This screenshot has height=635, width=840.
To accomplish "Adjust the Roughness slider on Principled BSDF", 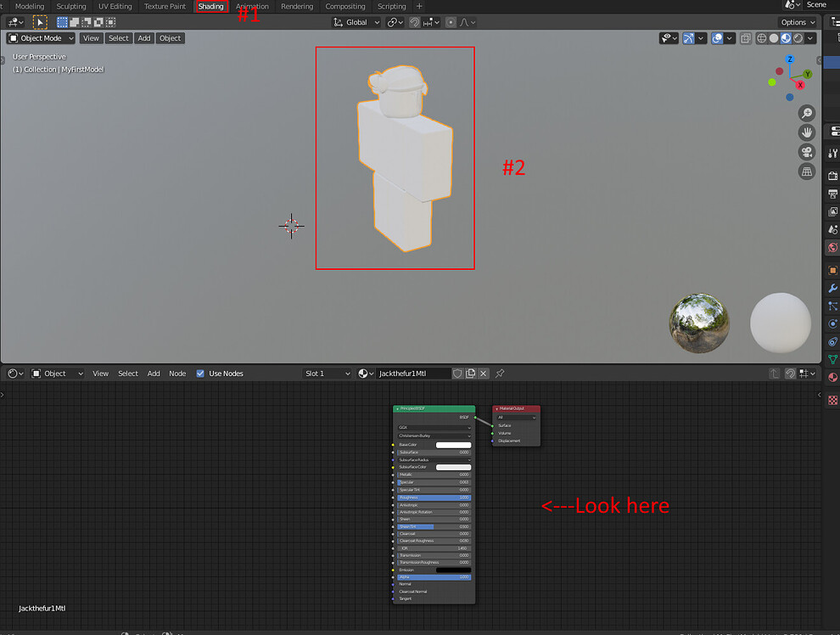I will tap(434, 497).
